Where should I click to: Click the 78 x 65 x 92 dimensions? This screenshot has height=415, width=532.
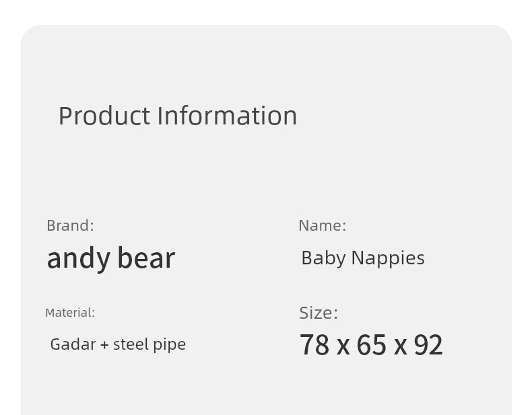[x=371, y=345]
